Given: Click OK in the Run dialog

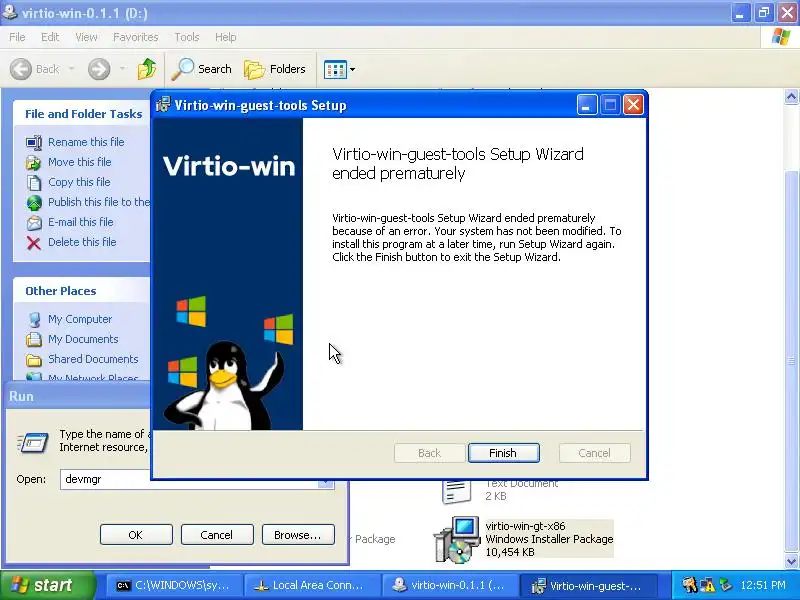Looking at the screenshot, I should click(x=136, y=535).
